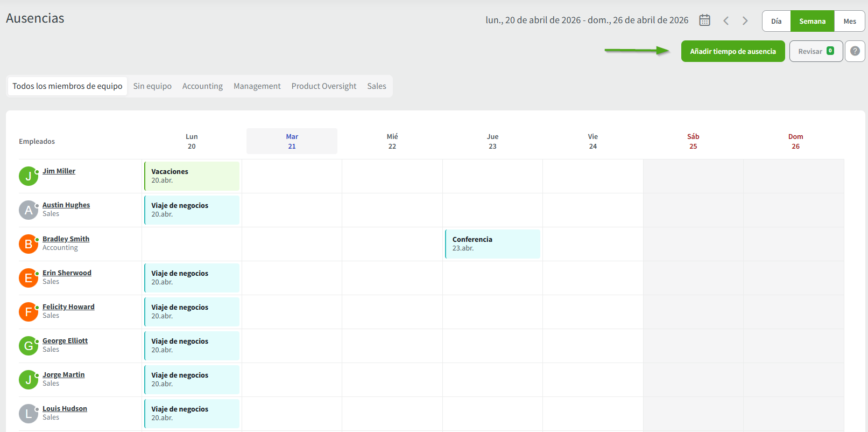Open Bradley Smith's Conferencia entry
This screenshot has width=868, height=432.
point(492,244)
